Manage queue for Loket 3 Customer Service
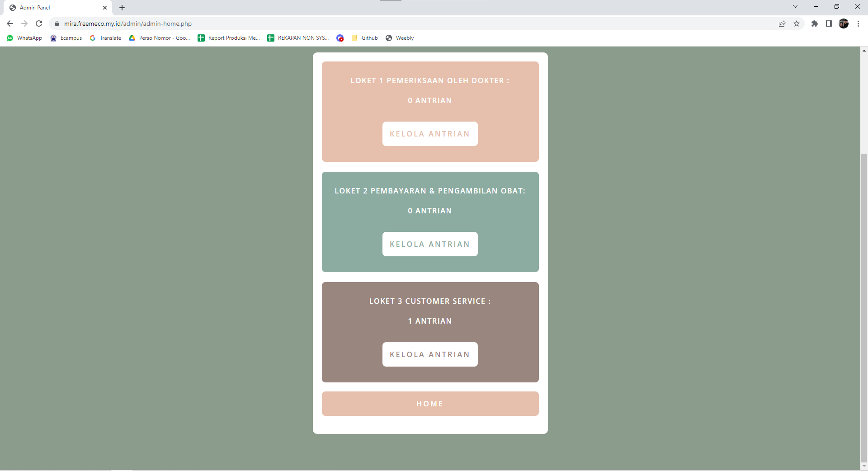This screenshot has width=868, height=471. click(x=430, y=354)
